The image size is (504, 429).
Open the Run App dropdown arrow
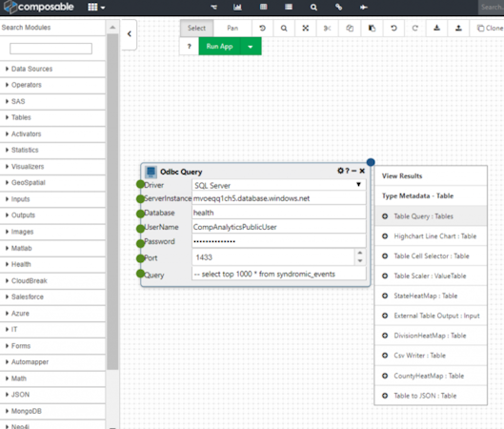point(251,47)
